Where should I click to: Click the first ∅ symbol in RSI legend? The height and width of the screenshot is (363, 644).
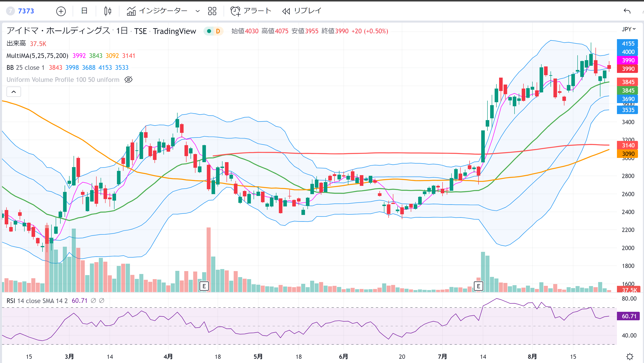click(x=93, y=301)
